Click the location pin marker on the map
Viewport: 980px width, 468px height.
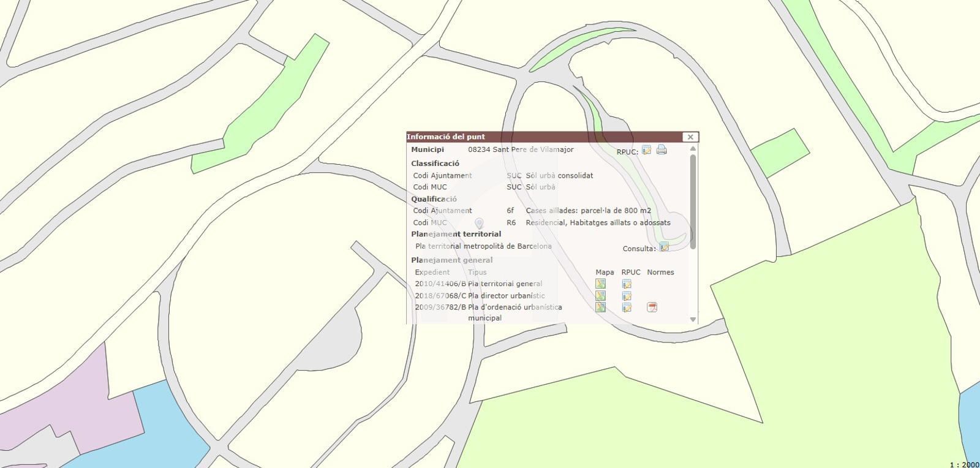[480, 224]
